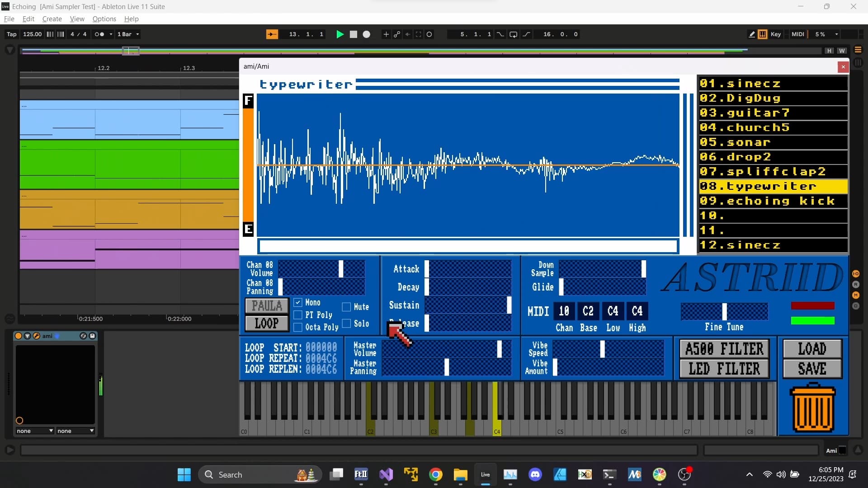Open Discord from the taskbar
The image size is (868, 488).
point(535,474)
